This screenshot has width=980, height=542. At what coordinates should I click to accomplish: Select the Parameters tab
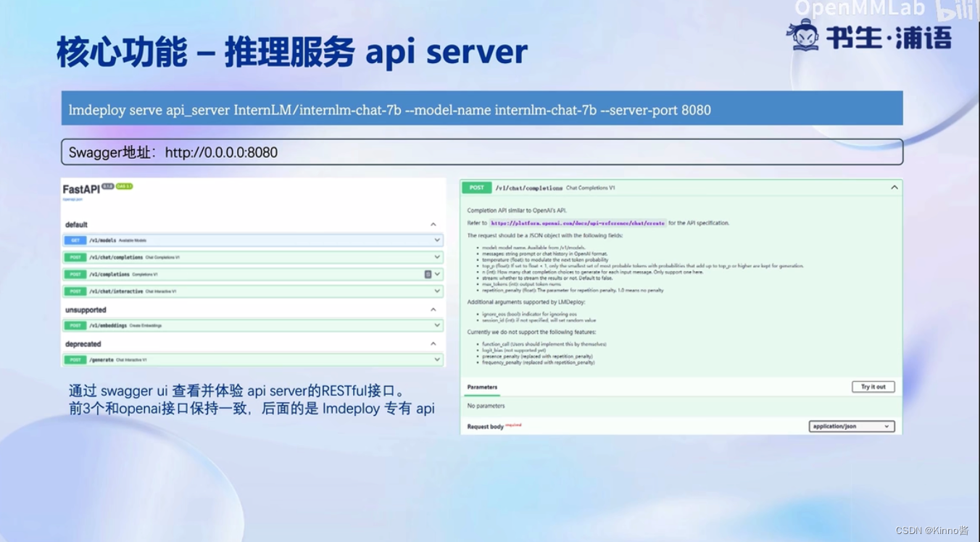tap(482, 387)
